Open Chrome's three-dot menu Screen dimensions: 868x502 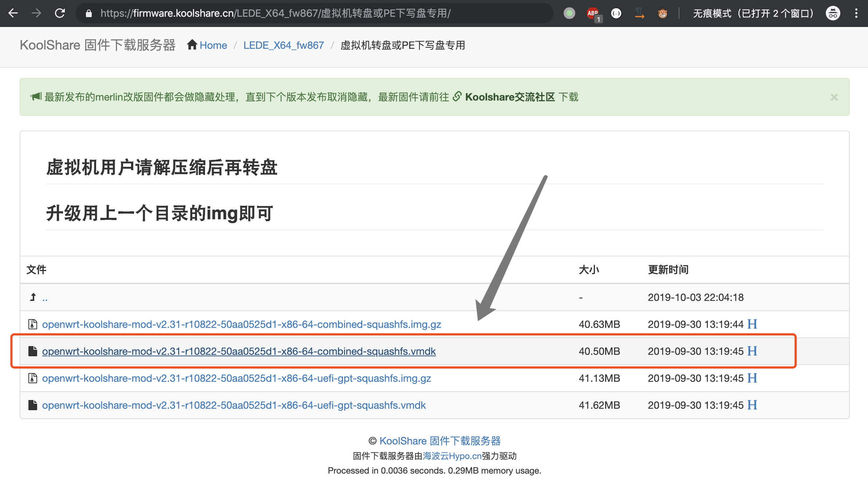[x=856, y=13]
